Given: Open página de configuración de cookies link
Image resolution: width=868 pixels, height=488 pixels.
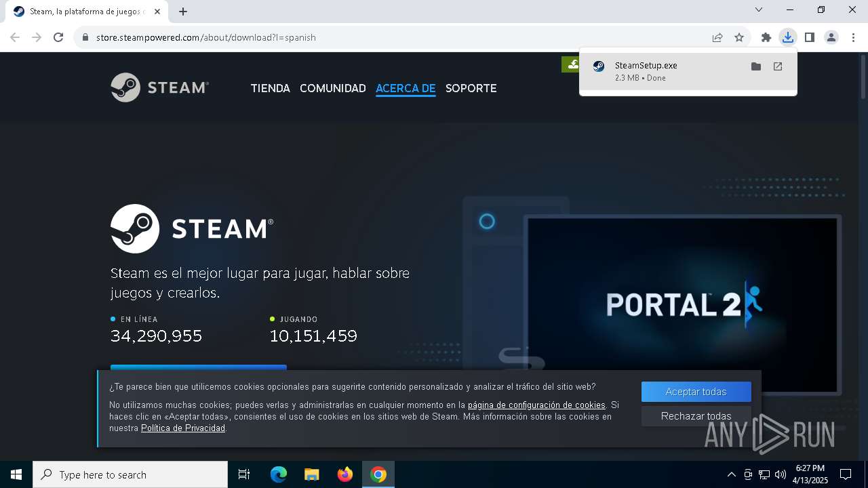Looking at the screenshot, I should [536, 405].
